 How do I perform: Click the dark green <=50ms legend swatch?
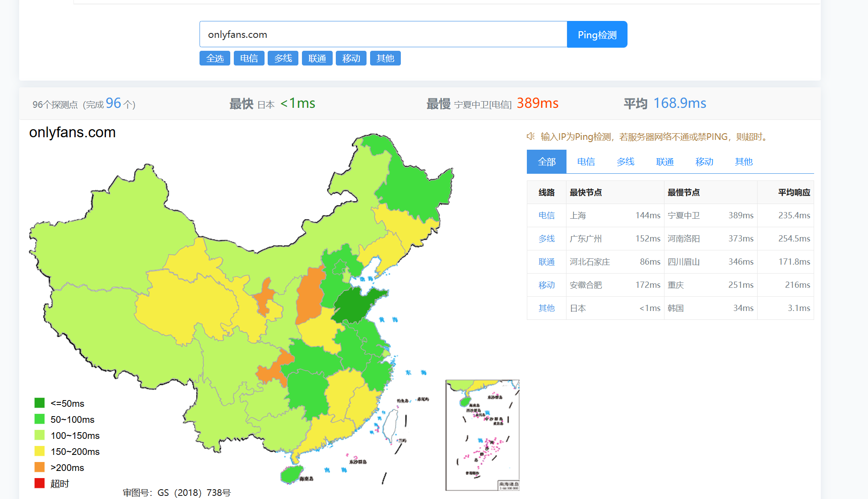click(40, 403)
